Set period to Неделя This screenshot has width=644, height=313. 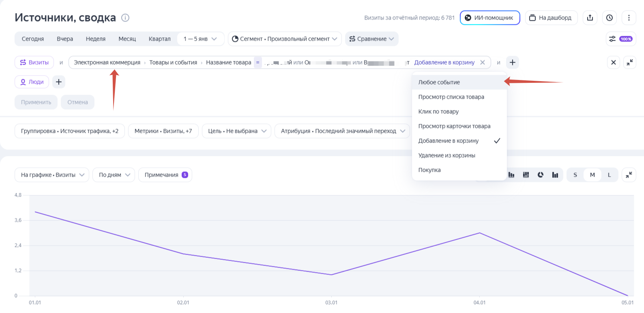tap(95, 39)
